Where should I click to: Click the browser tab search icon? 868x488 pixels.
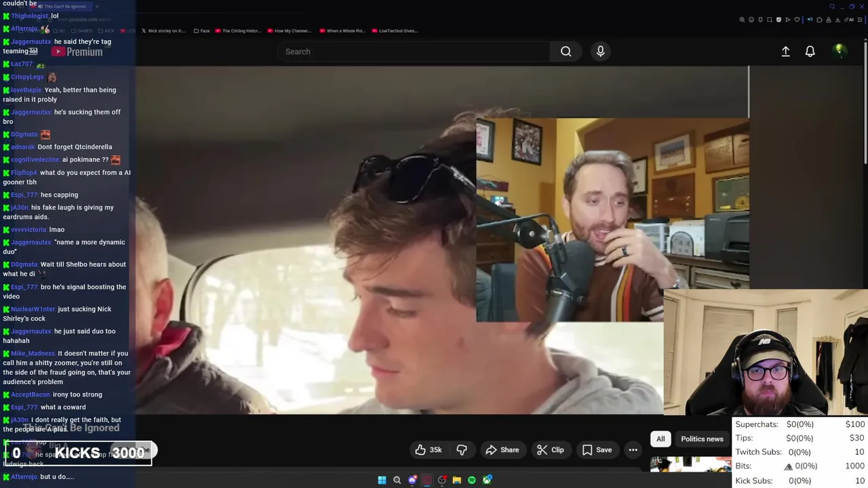(832, 6)
